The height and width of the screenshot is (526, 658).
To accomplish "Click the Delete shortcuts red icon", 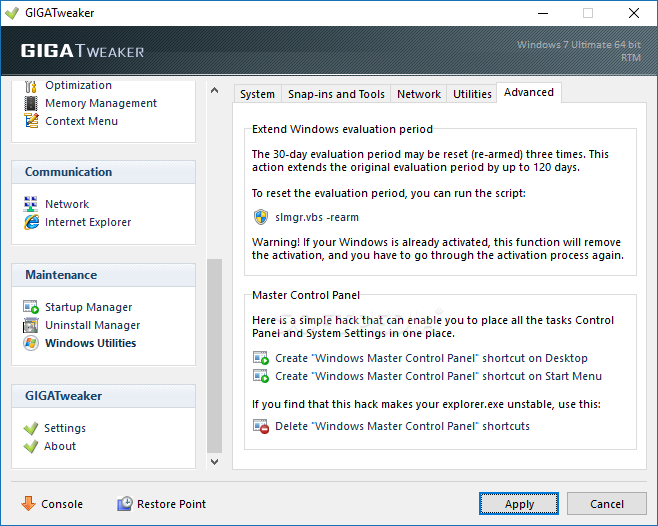I will click(x=261, y=427).
